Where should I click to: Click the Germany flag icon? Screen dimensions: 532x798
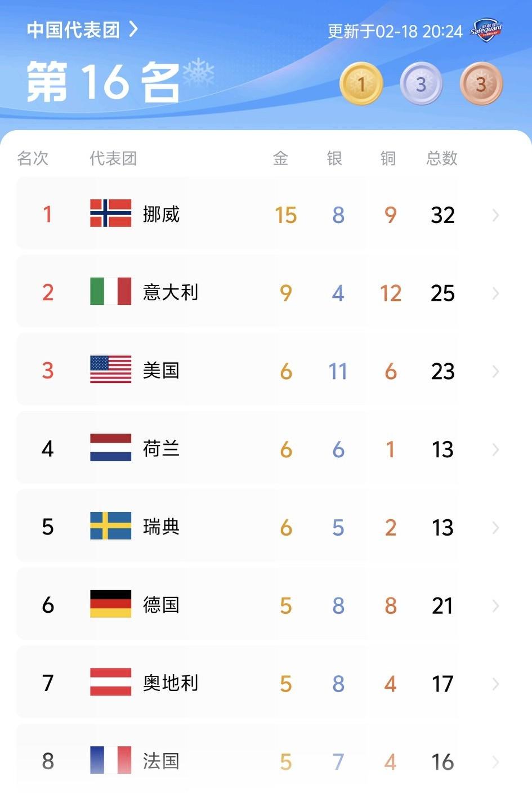pyautogui.click(x=110, y=605)
